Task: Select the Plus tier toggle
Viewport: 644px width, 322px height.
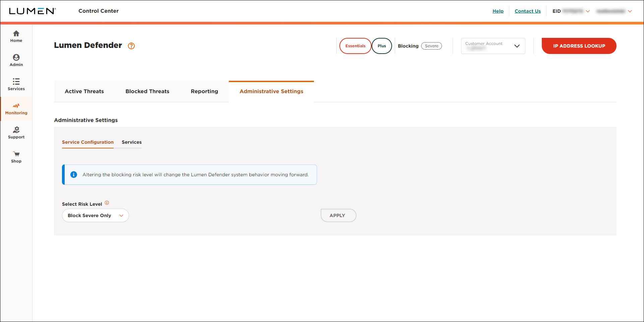Action: pos(382,46)
